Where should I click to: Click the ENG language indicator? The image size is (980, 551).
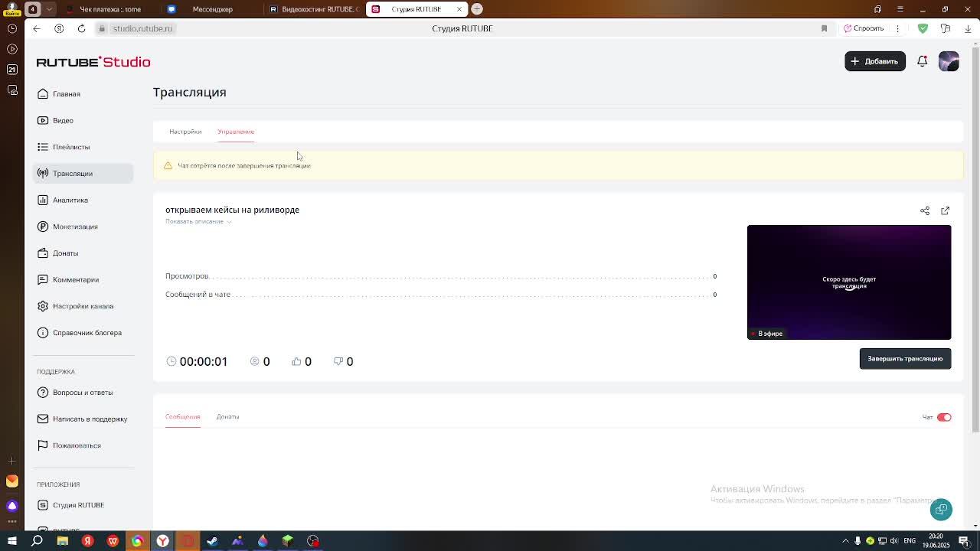tap(910, 541)
